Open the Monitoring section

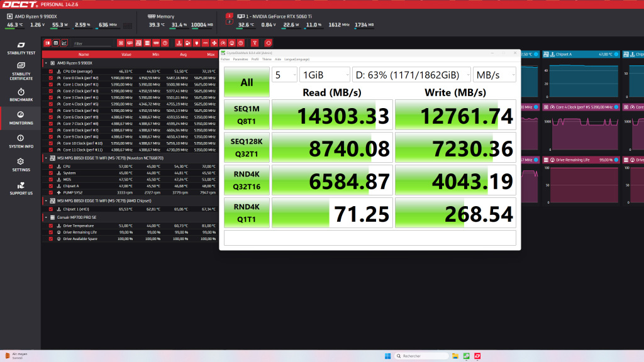click(21, 118)
